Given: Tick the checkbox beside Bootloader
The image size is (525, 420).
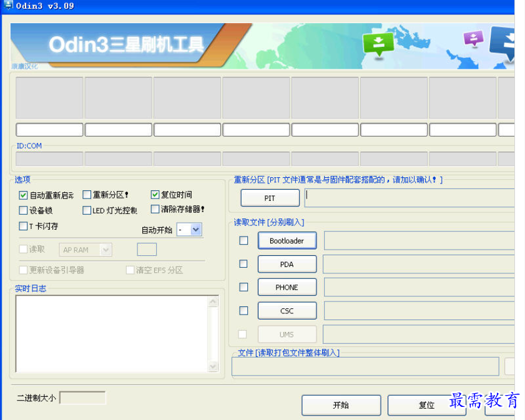Looking at the screenshot, I should (x=243, y=241).
